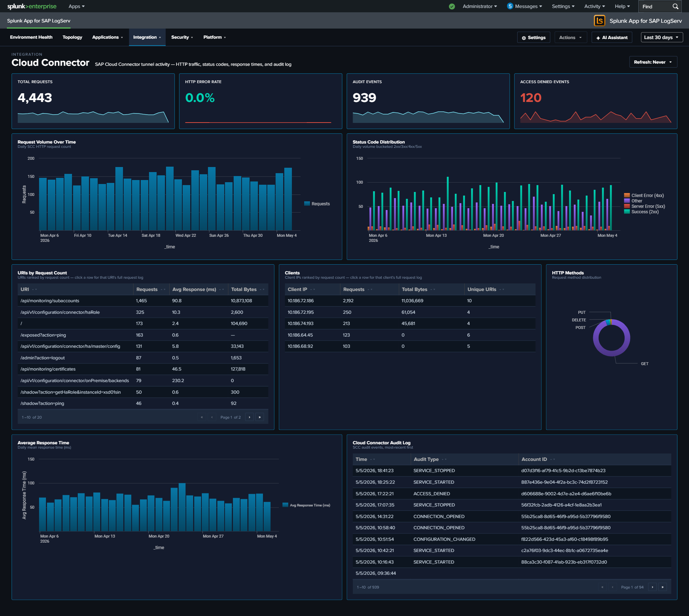Image resolution: width=689 pixels, height=616 pixels.
Task: Open the Apps dropdown menu
Action: tap(76, 7)
